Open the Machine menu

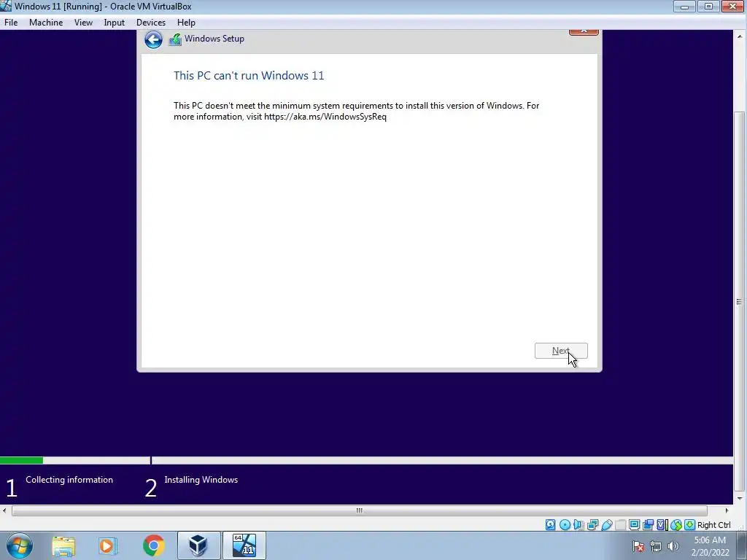tap(46, 23)
